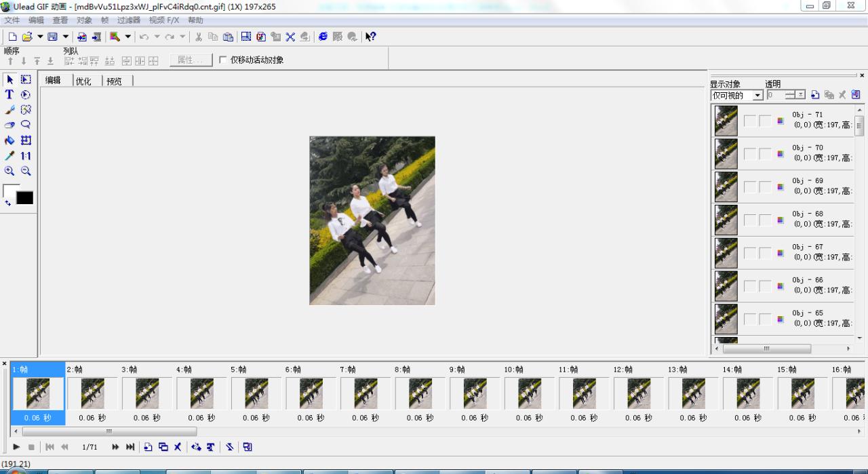The height and width of the screenshot is (474, 868).
Task: Select the Lasso tool
Action: click(26, 125)
